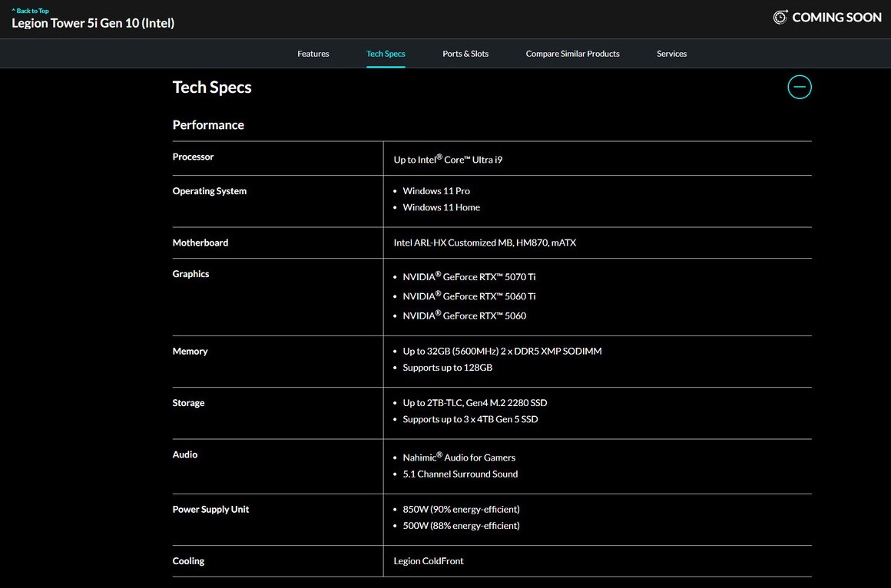Select the Operating System row label
This screenshot has width=891, height=588.
[x=209, y=191]
